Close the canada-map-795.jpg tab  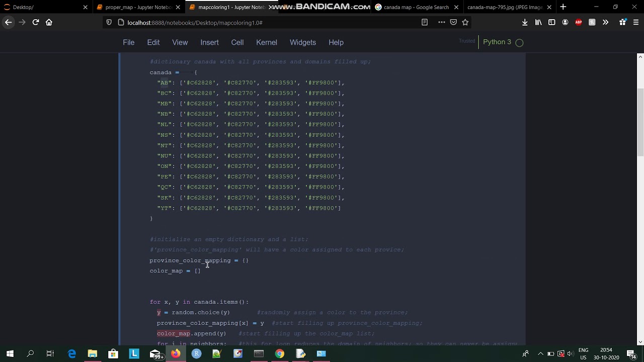[549, 7]
